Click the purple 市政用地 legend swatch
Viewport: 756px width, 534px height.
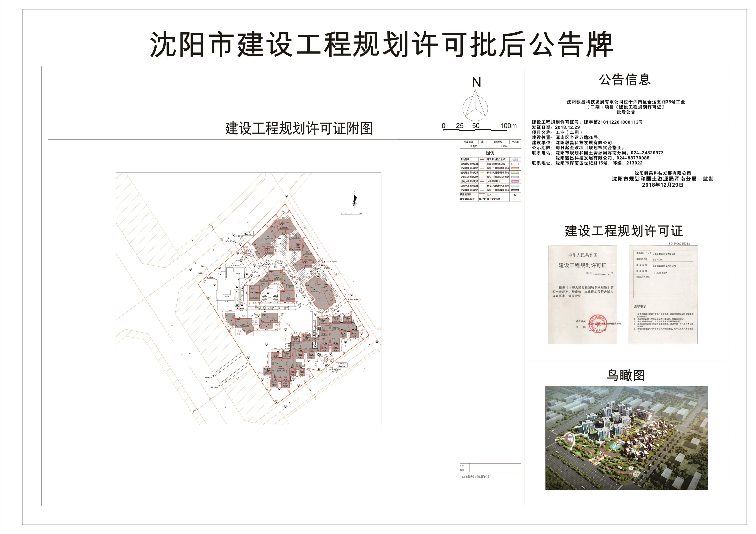tap(515, 177)
